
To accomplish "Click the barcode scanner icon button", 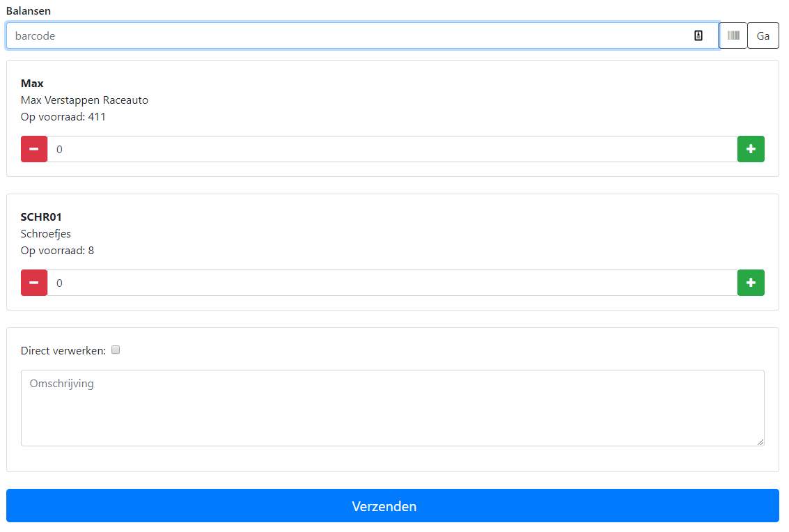I will (x=733, y=36).
